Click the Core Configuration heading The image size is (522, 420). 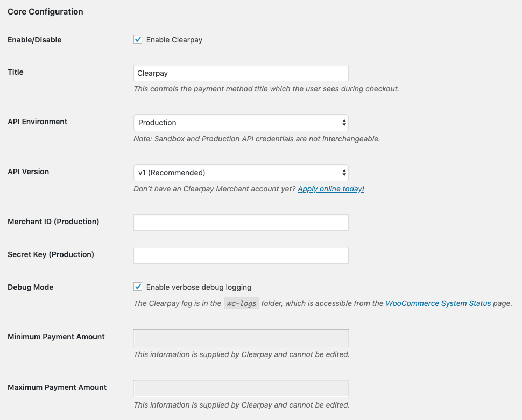[x=45, y=11]
